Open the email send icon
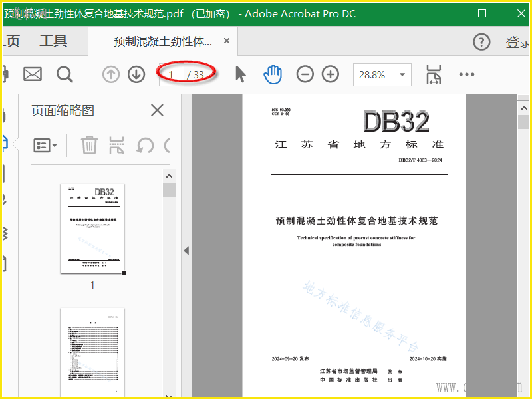The image size is (532, 399). tap(33, 74)
